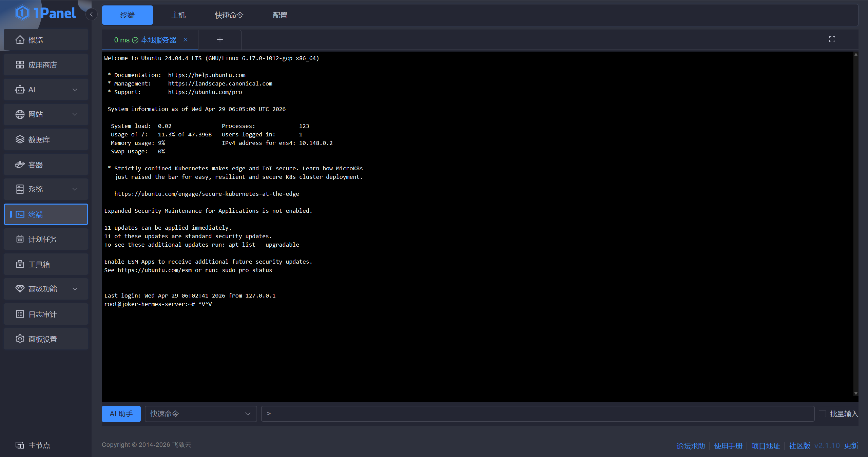868x457 pixels.
Task: Open the 快速命令 dropdown below terminal
Action: coord(201,414)
